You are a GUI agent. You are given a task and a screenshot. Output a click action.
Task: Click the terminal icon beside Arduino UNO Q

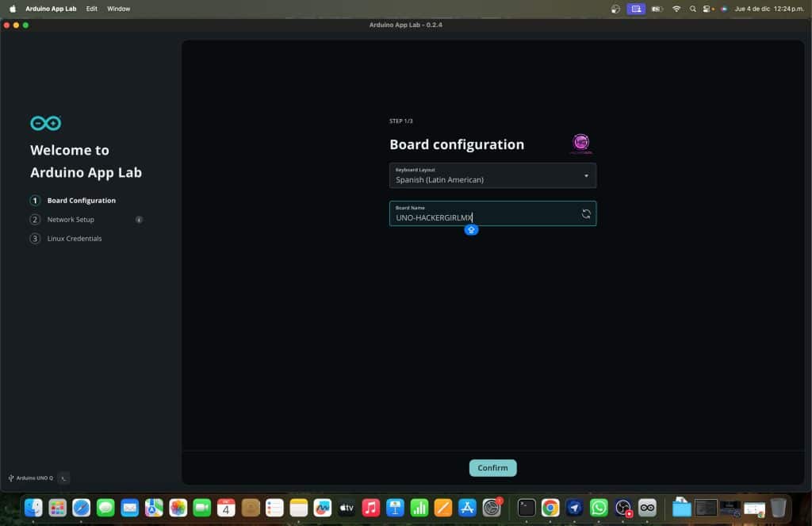tap(63, 478)
